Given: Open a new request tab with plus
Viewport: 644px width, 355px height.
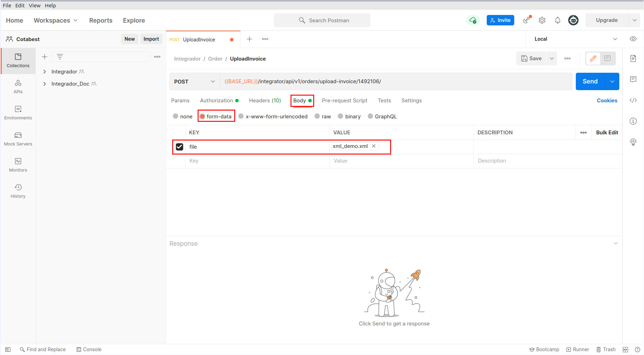Looking at the screenshot, I should pyautogui.click(x=249, y=39).
